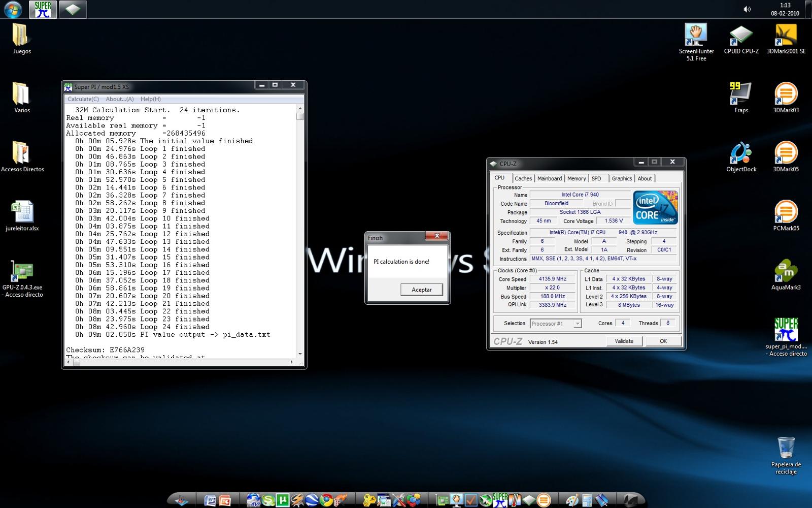Click Core Voltage value 1.536 V
The height and width of the screenshot is (508, 812).
point(614,221)
